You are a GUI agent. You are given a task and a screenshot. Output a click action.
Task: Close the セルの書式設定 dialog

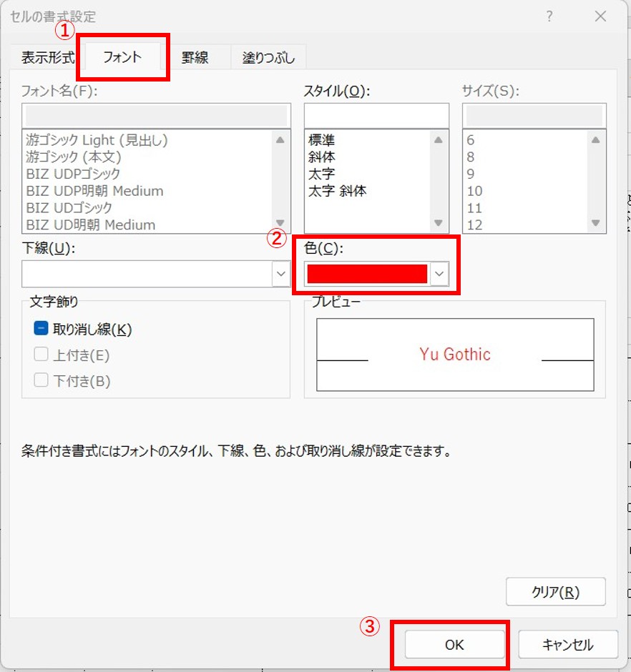point(600,16)
